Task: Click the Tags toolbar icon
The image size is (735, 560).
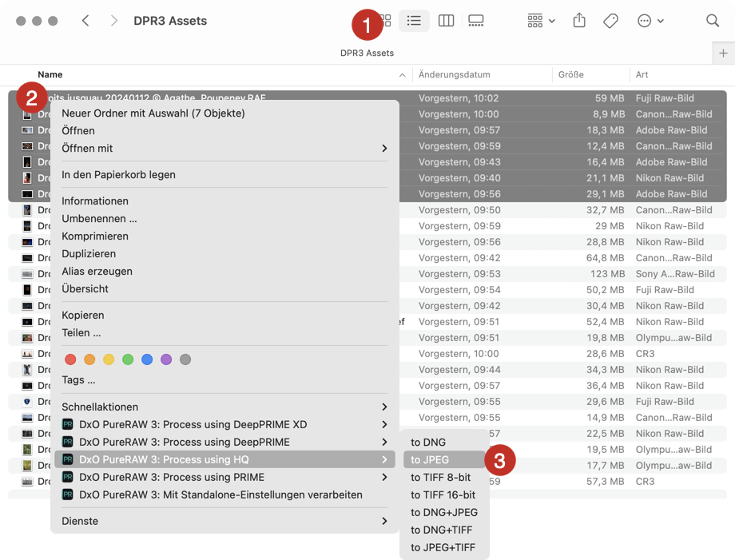Action: point(610,21)
